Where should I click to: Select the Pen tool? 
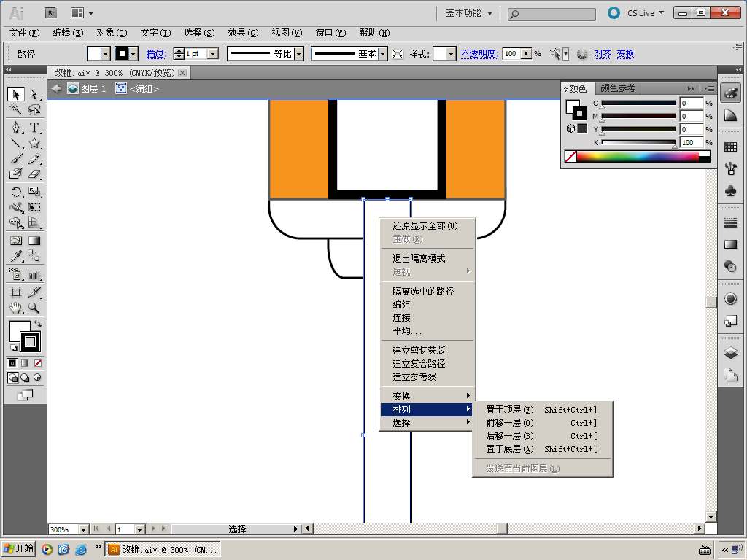[x=15, y=128]
